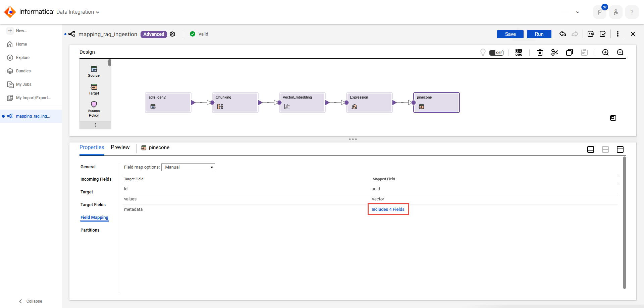Open Bundles in the sidebar
Image resolution: width=644 pixels, height=308 pixels.
click(x=19, y=71)
